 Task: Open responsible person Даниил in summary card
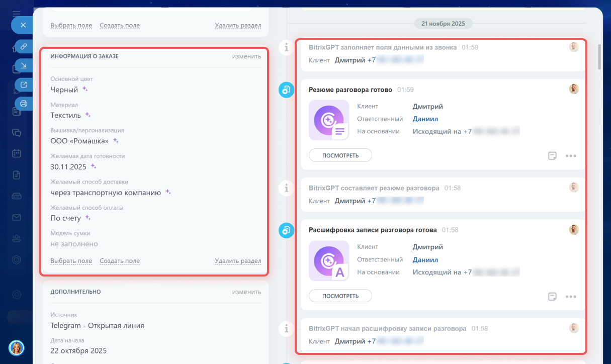pos(425,119)
